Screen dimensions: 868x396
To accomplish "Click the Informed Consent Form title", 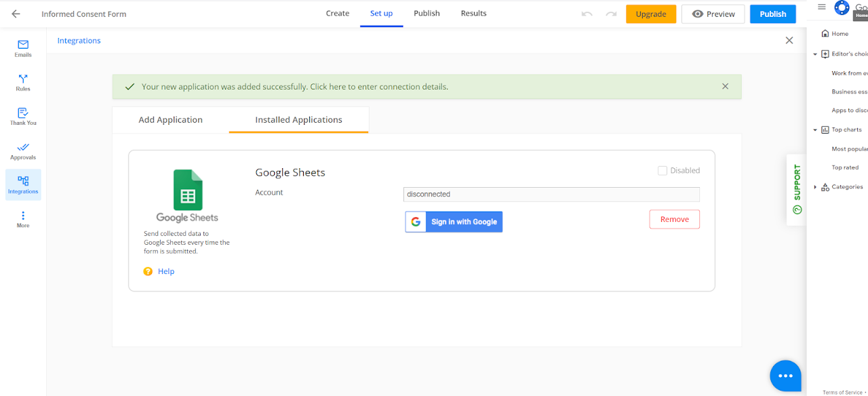I will click(x=84, y=14).
